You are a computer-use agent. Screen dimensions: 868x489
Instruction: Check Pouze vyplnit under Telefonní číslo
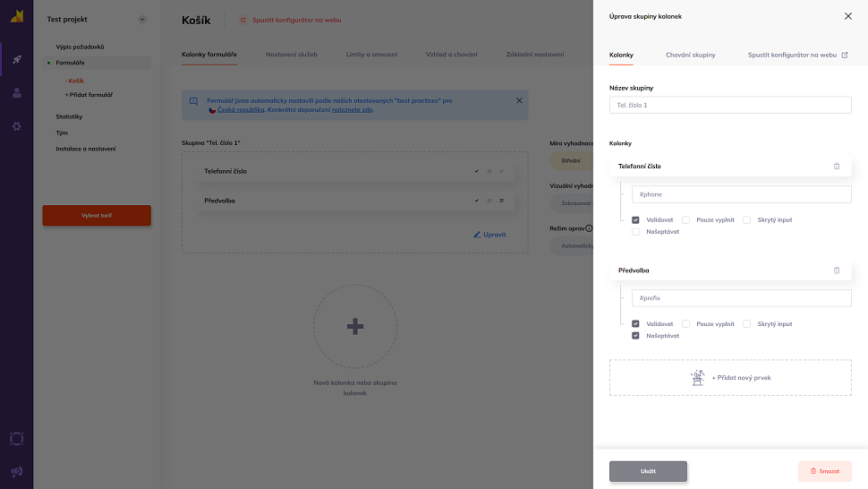(685, 219)
